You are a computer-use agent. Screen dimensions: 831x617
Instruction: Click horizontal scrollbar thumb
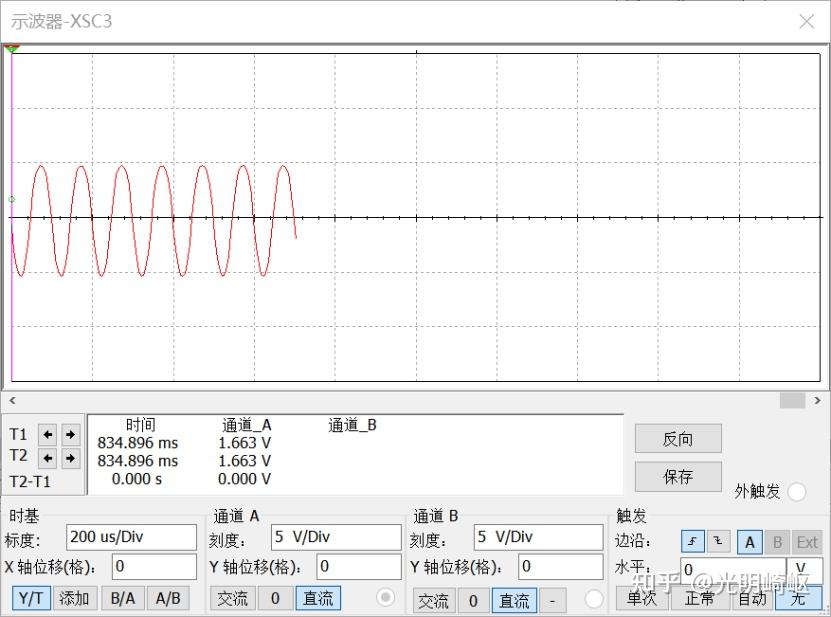(792, 400)
